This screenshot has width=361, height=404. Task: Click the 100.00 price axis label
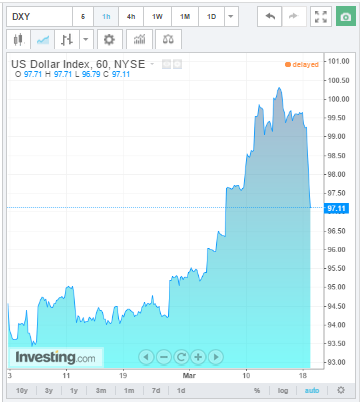pyautogui.click(x=338, y=99)
